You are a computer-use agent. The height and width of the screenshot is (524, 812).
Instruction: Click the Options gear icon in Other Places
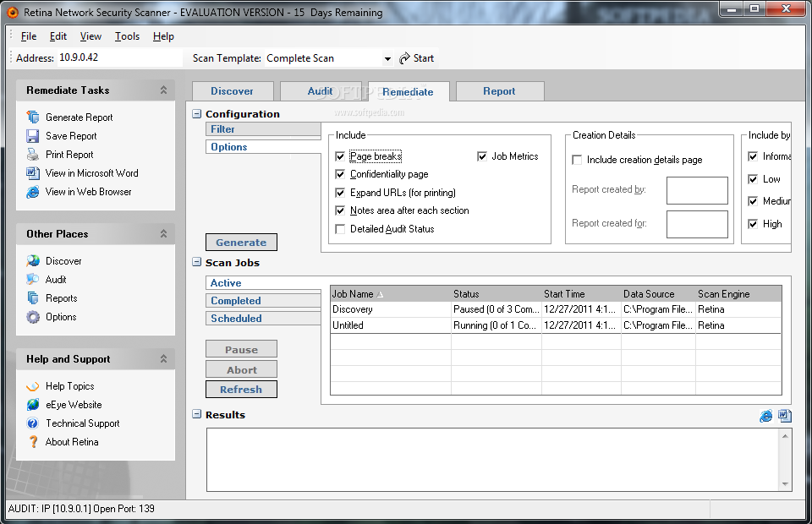pyautogui.click(x=33, y=317)
